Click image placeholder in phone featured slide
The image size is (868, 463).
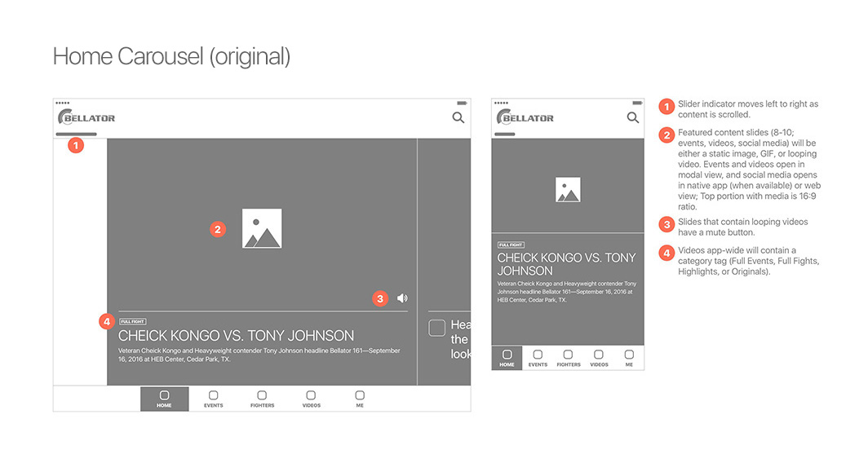click(568, 190)
